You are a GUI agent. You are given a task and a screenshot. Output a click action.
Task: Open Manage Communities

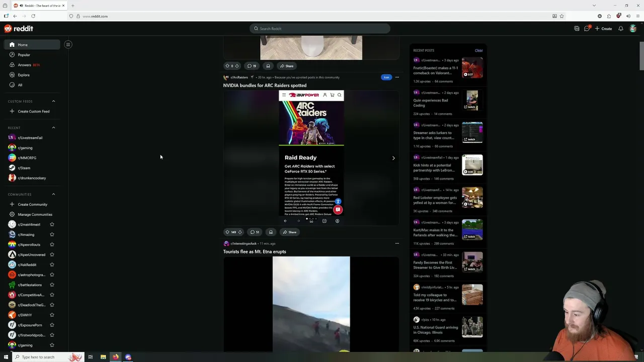(30, 215)
